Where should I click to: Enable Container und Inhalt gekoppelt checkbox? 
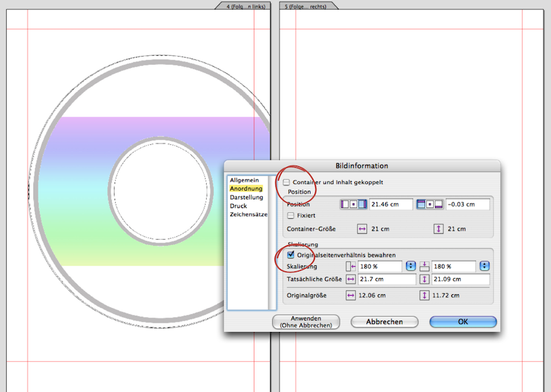(287, 183)
